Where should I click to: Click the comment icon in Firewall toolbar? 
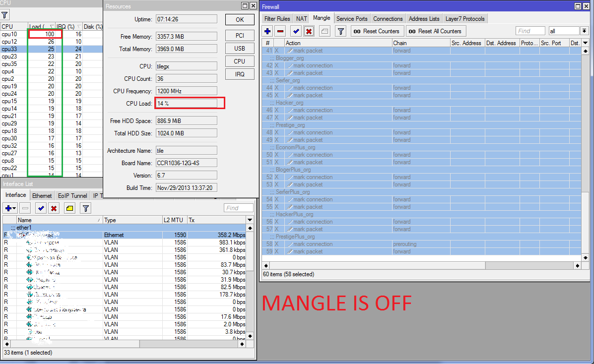click(325, 31)
